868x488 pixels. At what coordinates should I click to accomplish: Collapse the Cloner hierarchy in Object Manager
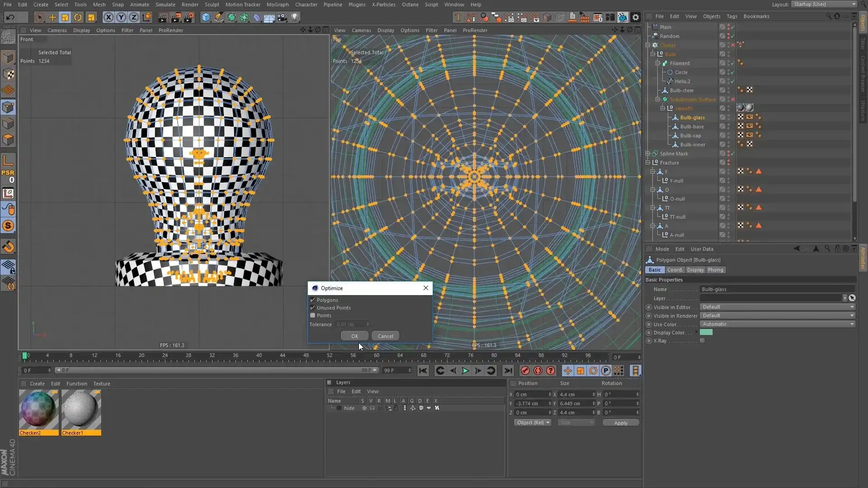[648, 45]
